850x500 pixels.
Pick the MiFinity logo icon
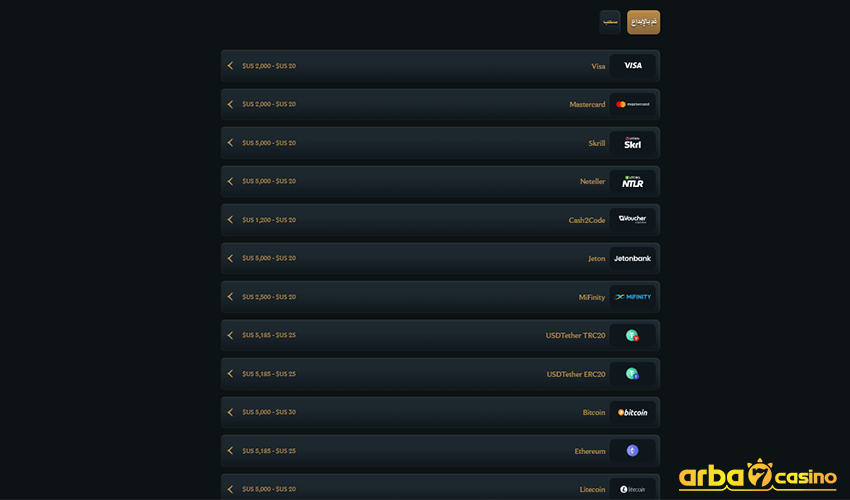point(632,297)
